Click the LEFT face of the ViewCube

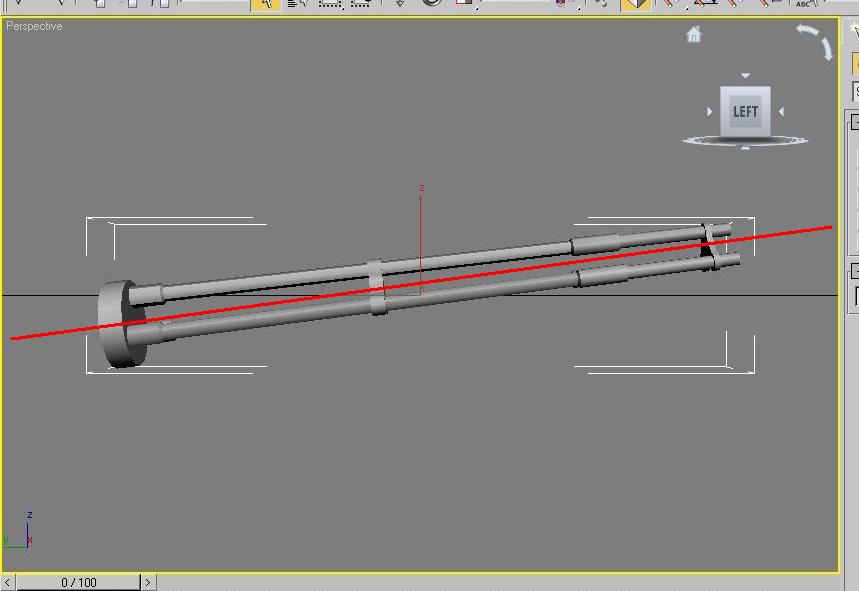(745, 111)
